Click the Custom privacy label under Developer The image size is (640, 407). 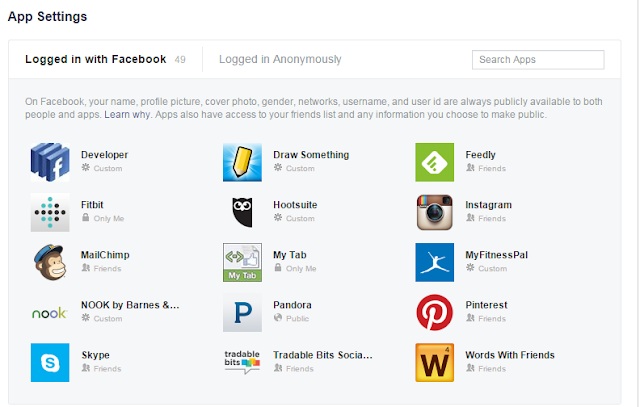(107, 168)
